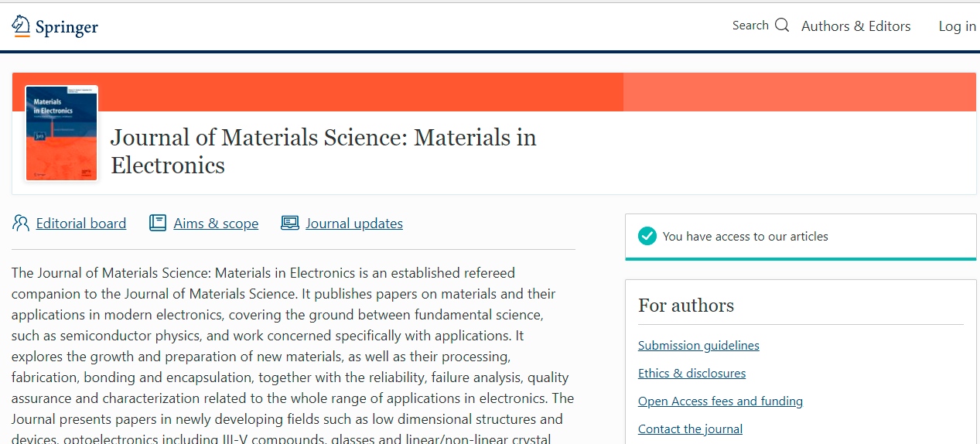
Task: Open the Search menu item
Action: 750,26
